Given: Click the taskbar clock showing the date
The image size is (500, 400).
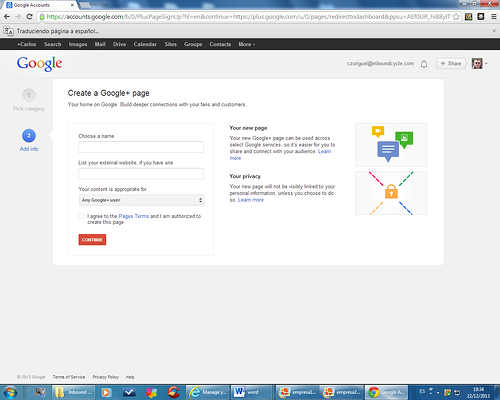Looking at the screenshot, I should (x=478, y=392).
